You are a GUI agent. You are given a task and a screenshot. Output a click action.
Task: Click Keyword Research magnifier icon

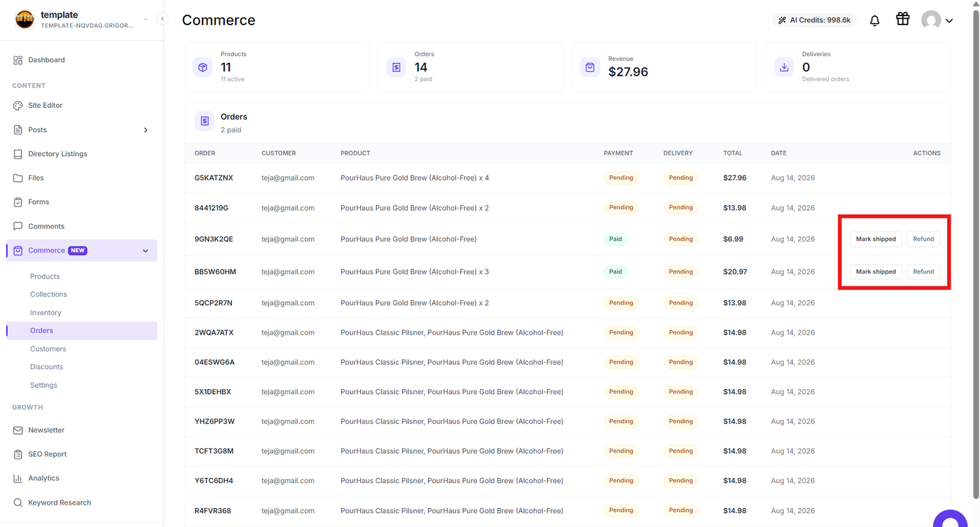click(18, 503)
